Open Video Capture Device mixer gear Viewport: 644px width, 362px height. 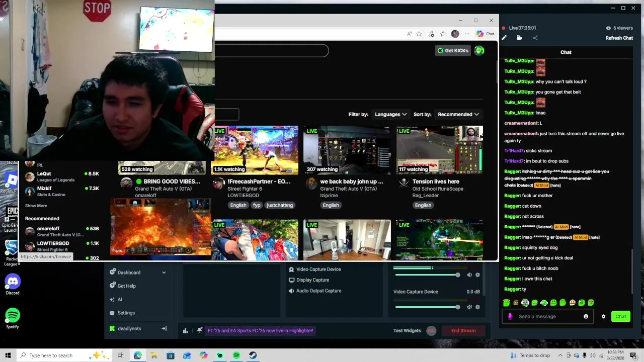(x=477, y=307)
